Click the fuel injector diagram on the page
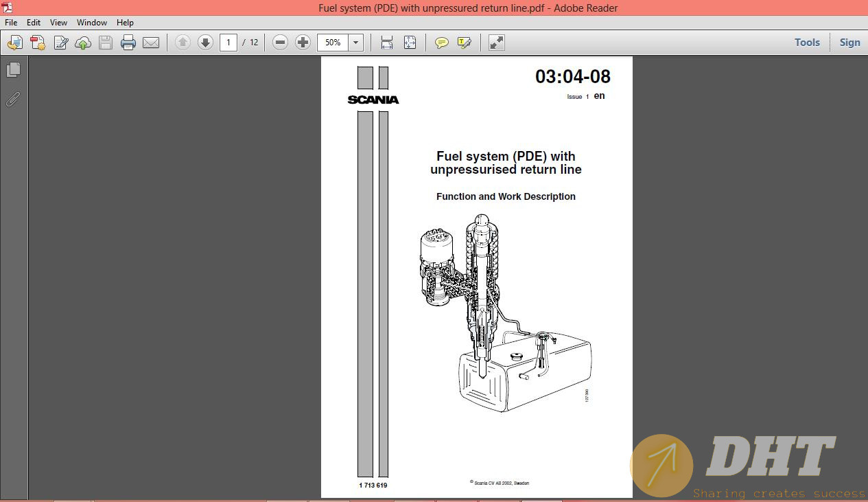The width and height of the screenshot is (868, 502). [x=505, y=312]
